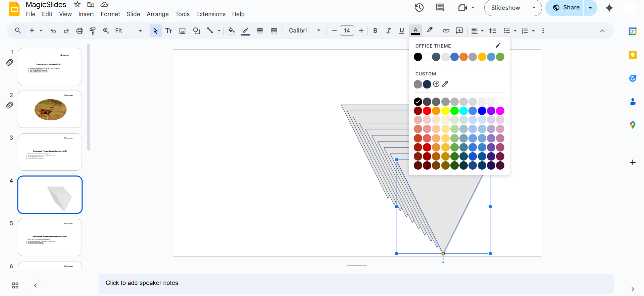Toggle bold formatting
Screen dimensions: 644x296
[375, 31]
